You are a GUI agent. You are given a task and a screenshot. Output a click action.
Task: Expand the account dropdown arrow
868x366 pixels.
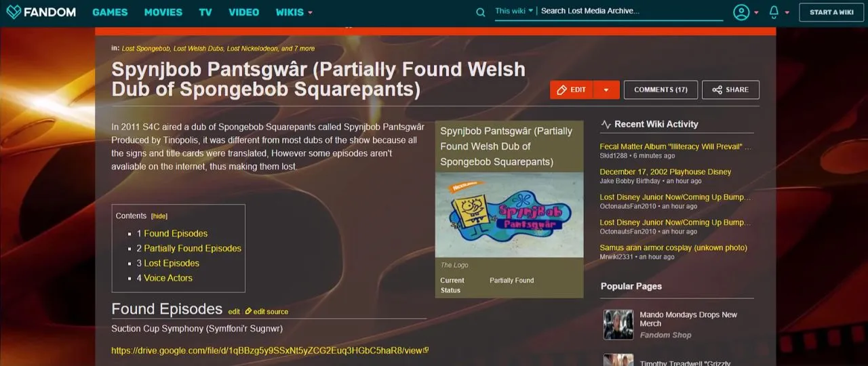[x=756, y=13]
